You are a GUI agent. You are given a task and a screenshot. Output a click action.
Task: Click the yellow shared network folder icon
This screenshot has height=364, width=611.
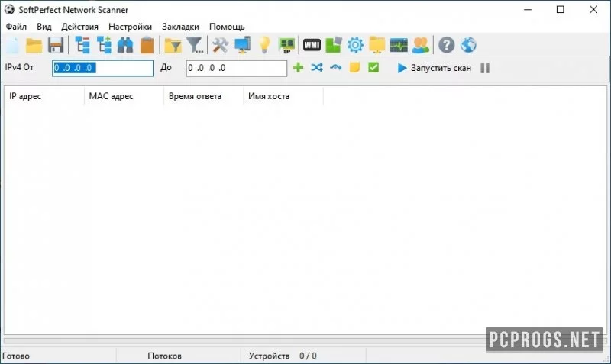tap(377, 45)
